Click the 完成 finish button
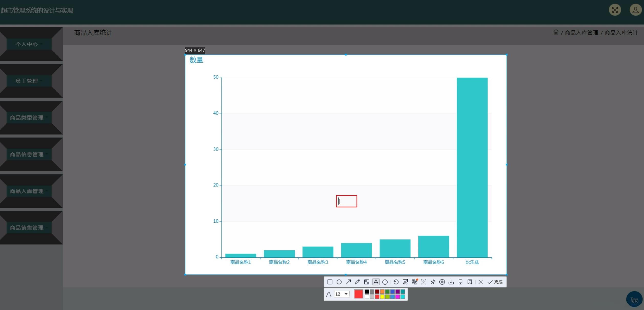 (495, 282)
